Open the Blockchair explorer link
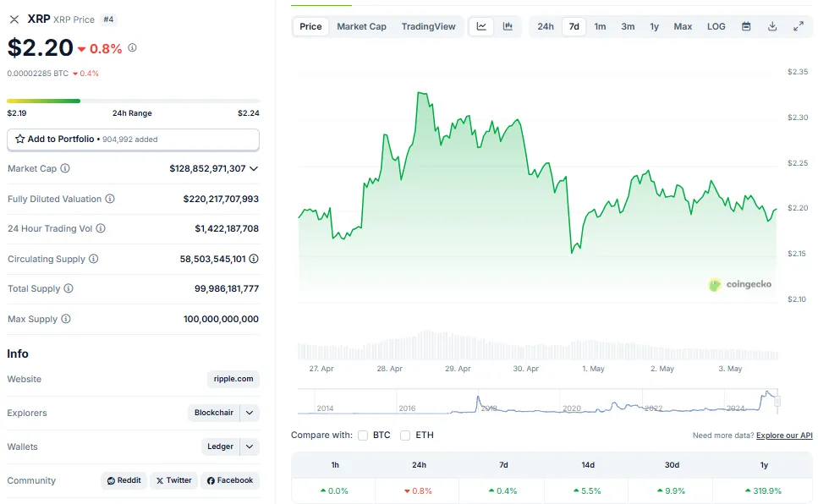Screen dimensions: 818x504 click(x=214, y=413)
